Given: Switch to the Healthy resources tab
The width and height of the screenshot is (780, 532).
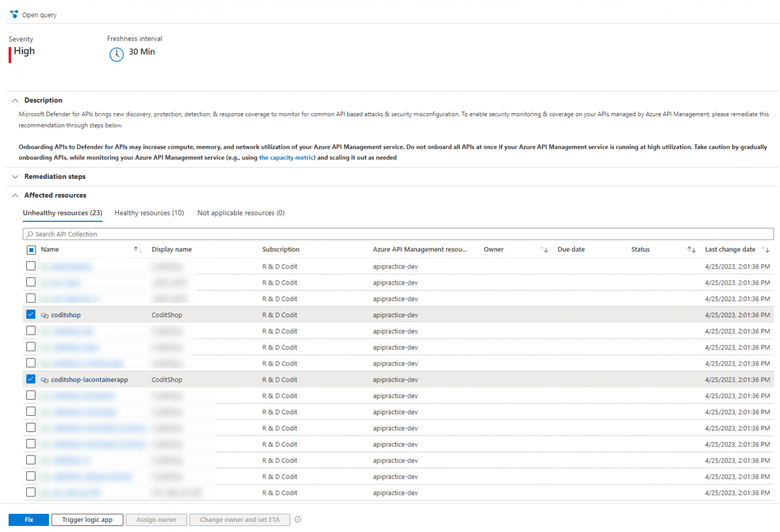Looking at the screenshot, I should 149,213.
